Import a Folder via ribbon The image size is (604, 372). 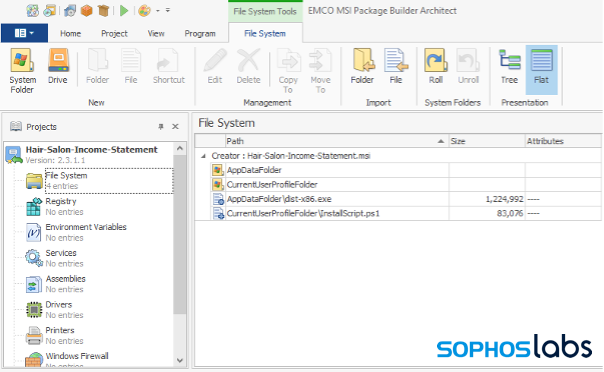click(x=362, y=67)
